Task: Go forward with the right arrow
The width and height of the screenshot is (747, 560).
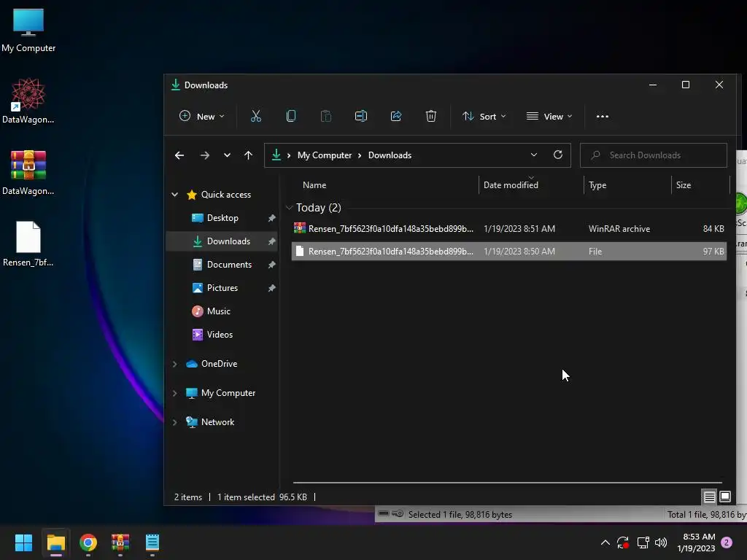Action: pos(205,155)
